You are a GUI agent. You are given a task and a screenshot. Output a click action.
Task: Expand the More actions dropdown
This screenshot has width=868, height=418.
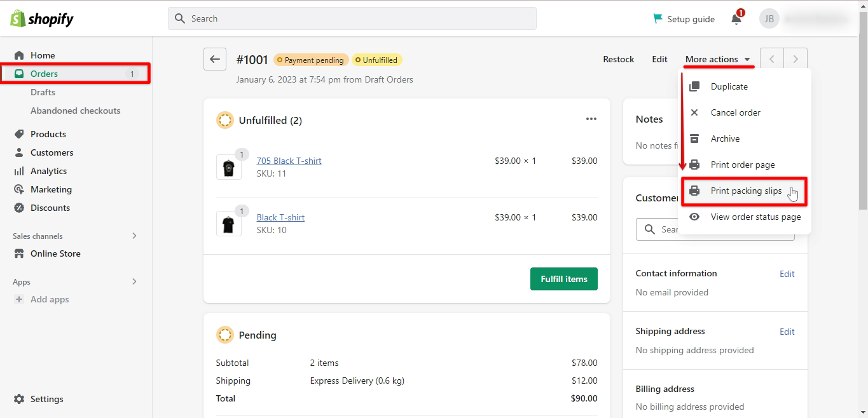(718, 59)
